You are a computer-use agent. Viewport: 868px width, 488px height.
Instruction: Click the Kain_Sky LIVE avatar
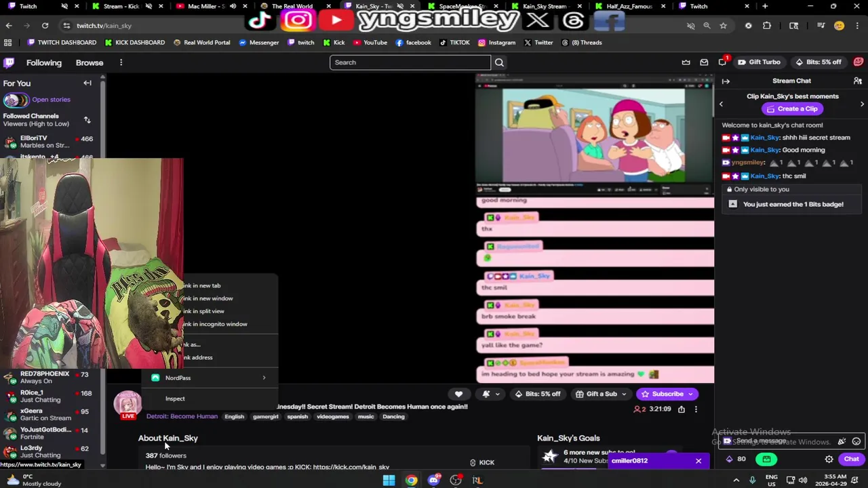click(127, 405)
